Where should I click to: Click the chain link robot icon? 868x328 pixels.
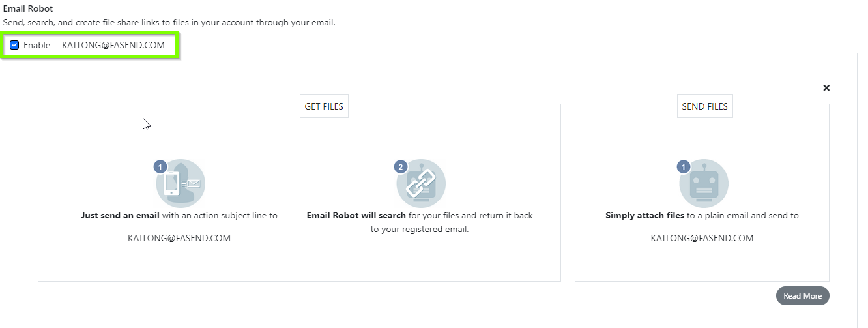(x=421, y=183)
